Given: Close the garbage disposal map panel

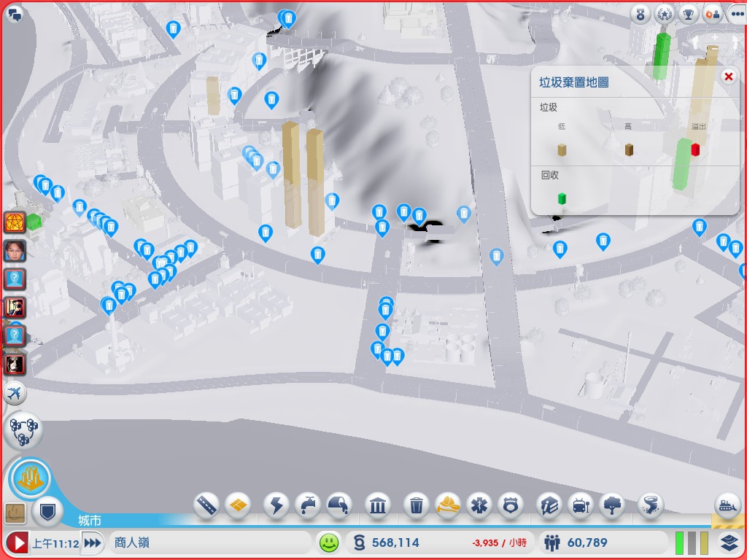Looking at the screenshot, I should 729,76.
